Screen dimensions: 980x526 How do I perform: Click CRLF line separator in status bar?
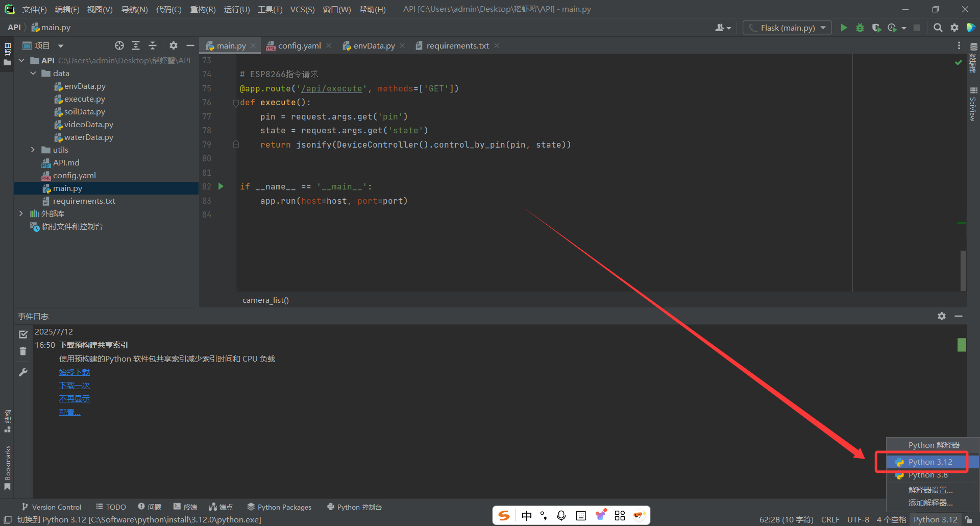pyautogui.click(x=830, y=519)
